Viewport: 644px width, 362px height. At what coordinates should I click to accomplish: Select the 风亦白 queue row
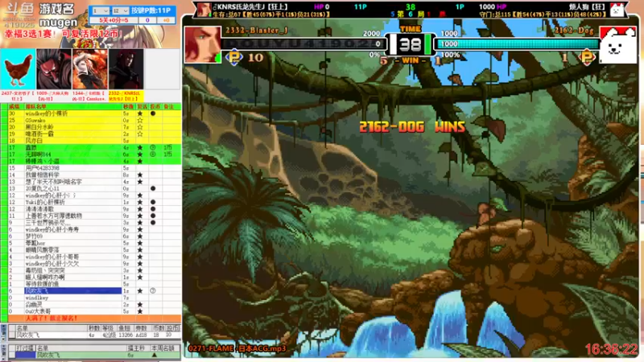coord(94,140)
